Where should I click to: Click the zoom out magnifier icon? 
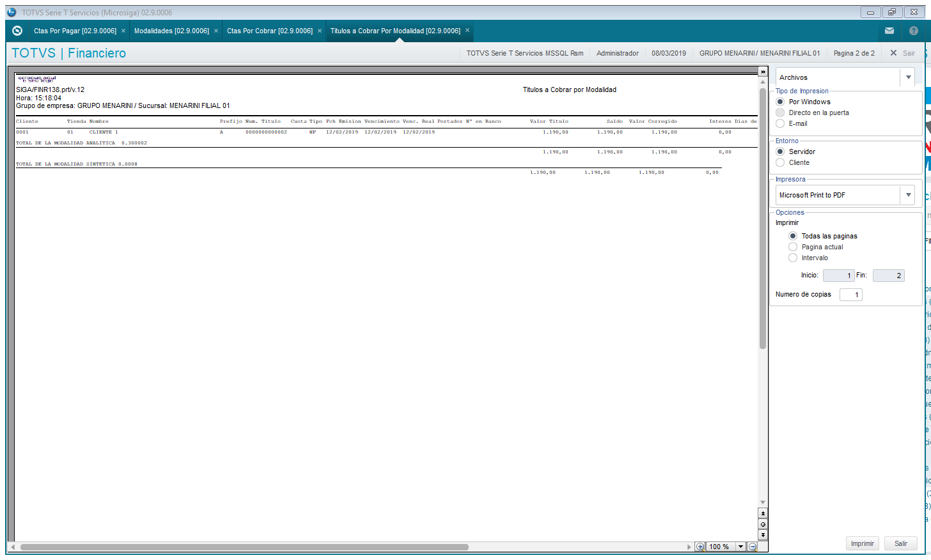(x=753, y=547)
